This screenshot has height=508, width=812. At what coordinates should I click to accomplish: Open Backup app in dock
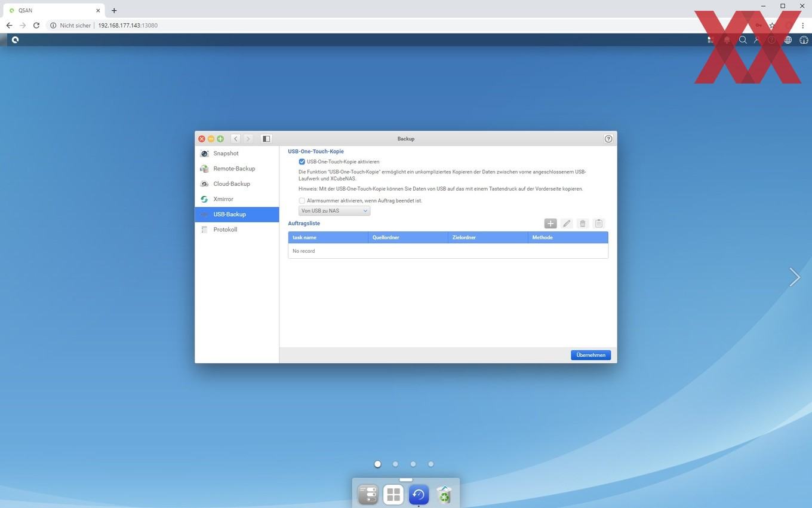point(419,494)
